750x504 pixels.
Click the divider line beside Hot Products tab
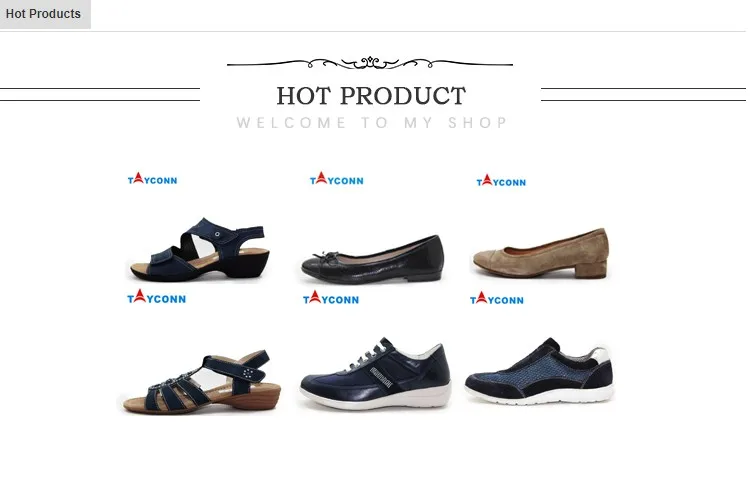[x=419, y=32]
